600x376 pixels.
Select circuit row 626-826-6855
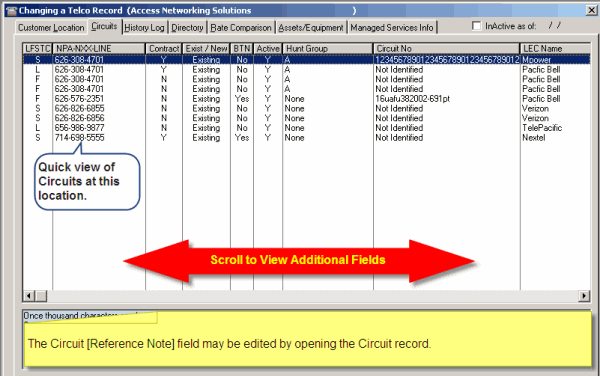(x=306, y=108)
